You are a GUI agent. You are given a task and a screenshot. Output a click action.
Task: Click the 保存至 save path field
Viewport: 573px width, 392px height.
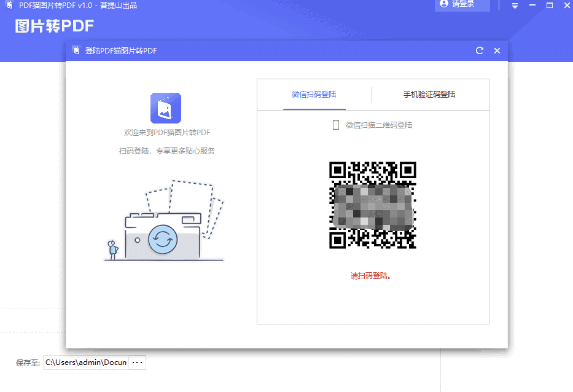click(x=86, y=363)
